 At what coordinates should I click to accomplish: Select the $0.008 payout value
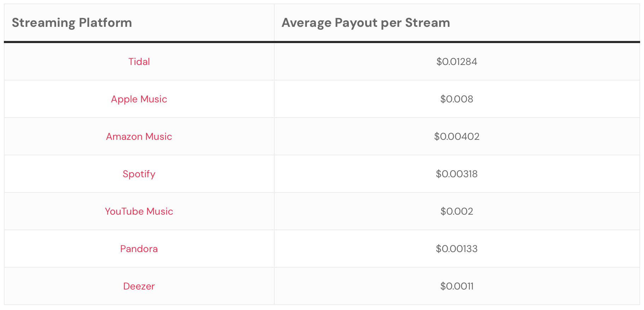click(x=457, y=99)
